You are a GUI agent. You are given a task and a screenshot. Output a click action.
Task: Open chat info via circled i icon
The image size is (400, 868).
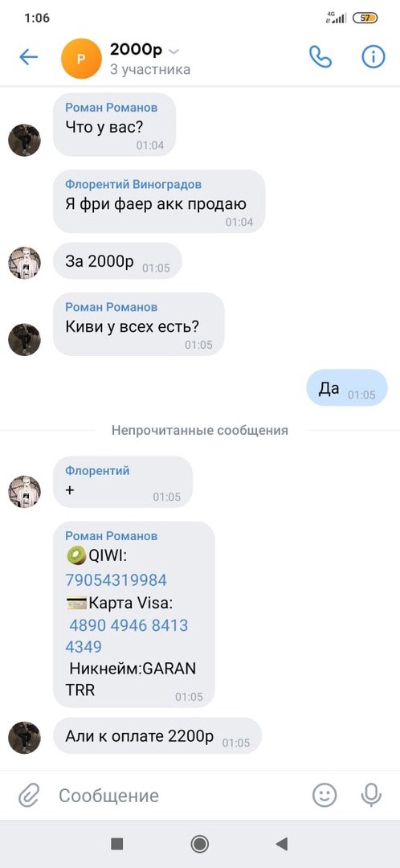coord(373,57)
